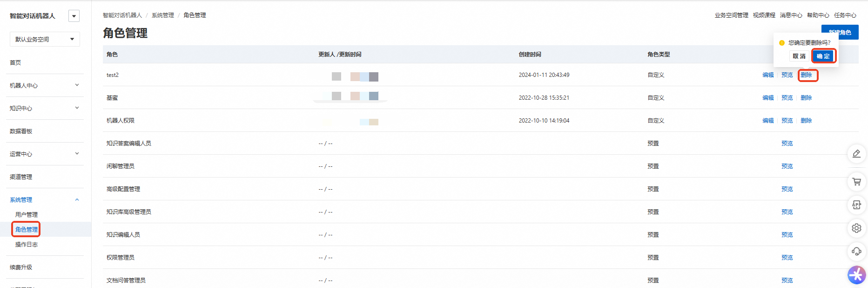Click 预览 for the 机器人权限 role
Image resolution: width=868 pixels, height=288 pixels.
point(787,121)
